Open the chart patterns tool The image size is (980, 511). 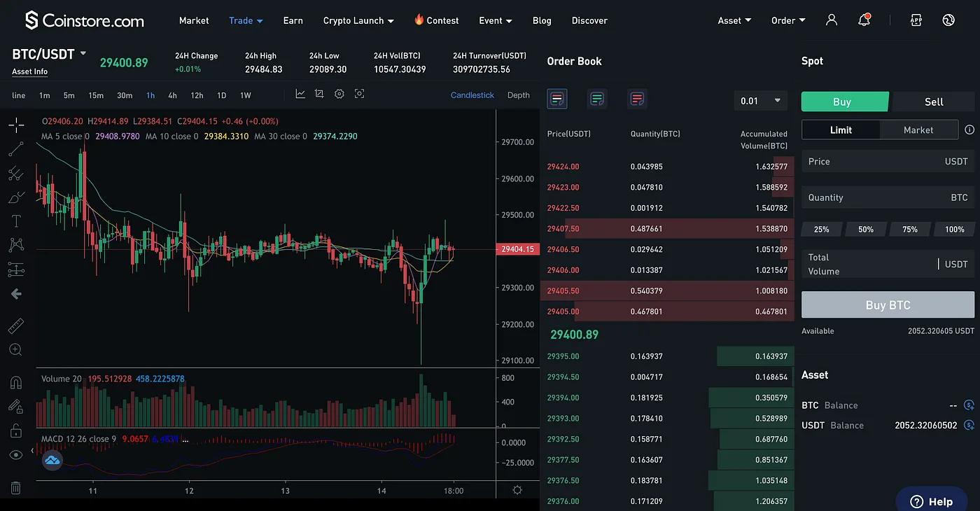point(16,245)
